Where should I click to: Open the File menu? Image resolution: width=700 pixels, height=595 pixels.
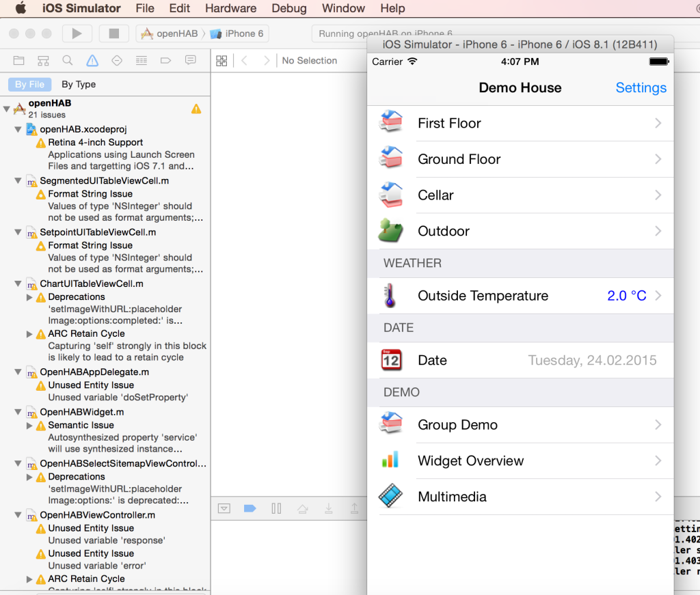click(x=145, y=8)
